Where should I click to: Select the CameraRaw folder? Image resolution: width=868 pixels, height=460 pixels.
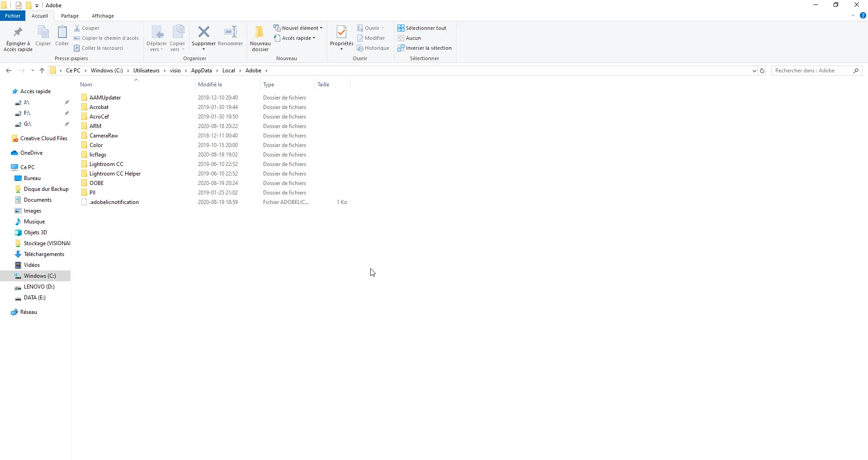pyautogui.click(x=104, y=136)
